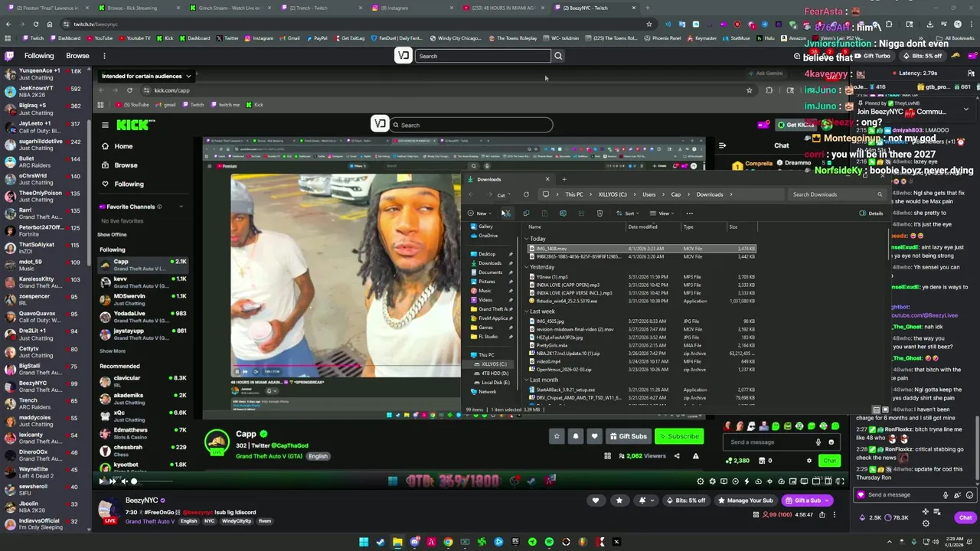The image size is (980, 551).
Task: Click the Kick Gift Subs button
Action: pos(628,436)
